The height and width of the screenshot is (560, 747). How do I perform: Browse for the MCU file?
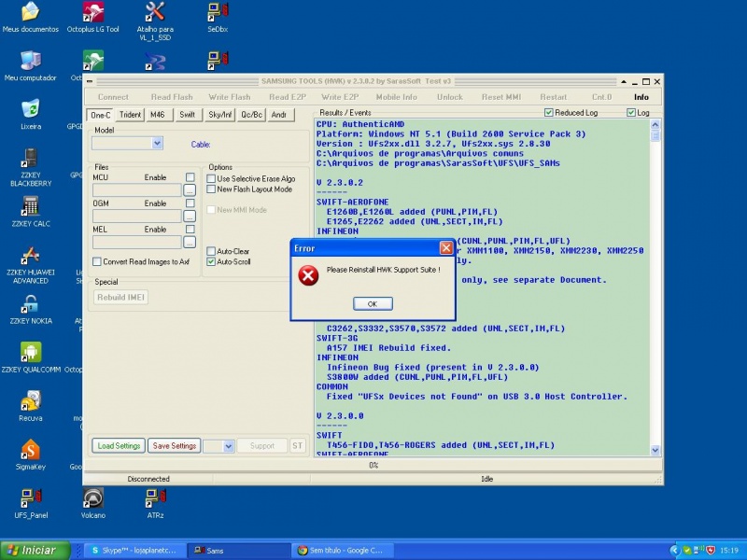[x=190, y=190]
